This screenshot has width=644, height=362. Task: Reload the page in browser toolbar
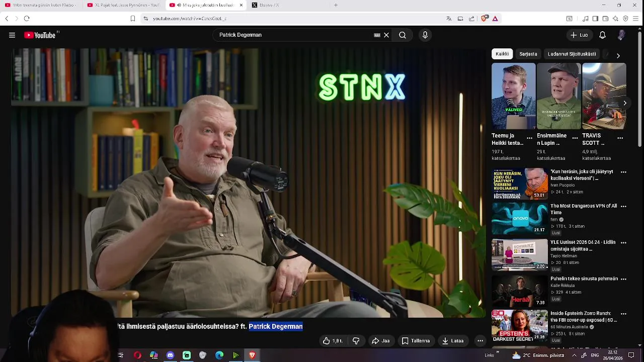pos(27,19)
